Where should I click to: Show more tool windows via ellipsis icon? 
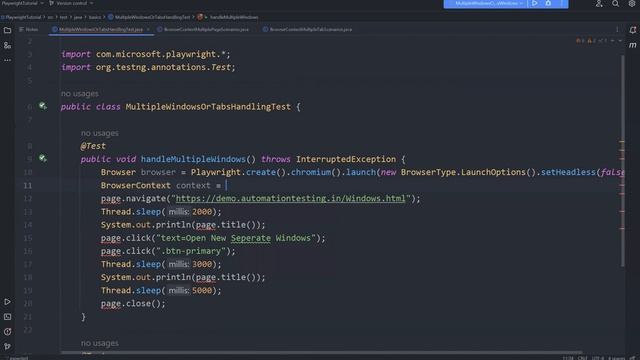point(7,60)
